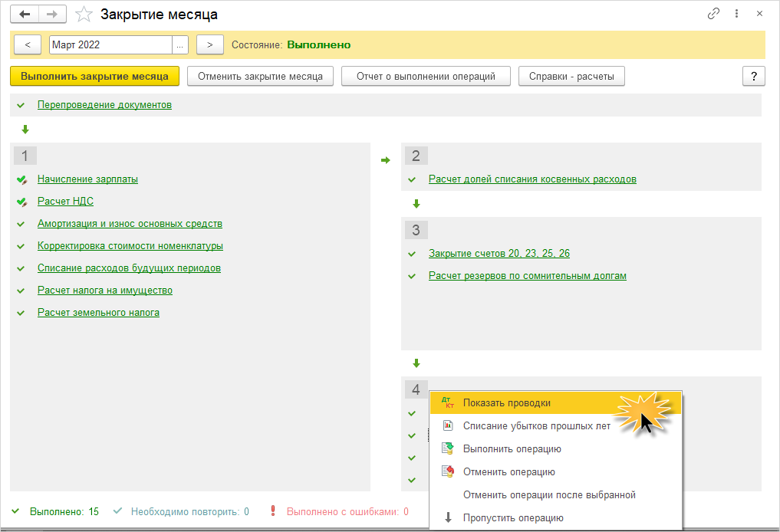Go back with the left arrow
Viewport: 780px width, 532px height.
[25, 15]
